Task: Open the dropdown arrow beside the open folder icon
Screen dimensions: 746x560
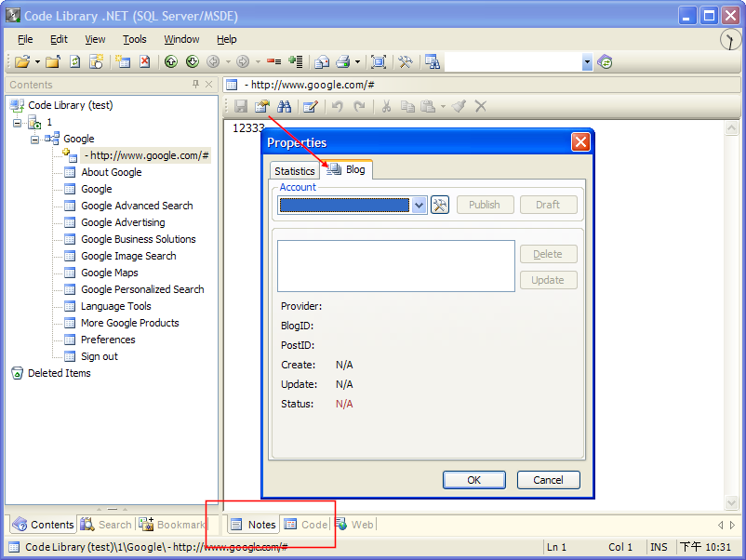Action: point(37,61)
